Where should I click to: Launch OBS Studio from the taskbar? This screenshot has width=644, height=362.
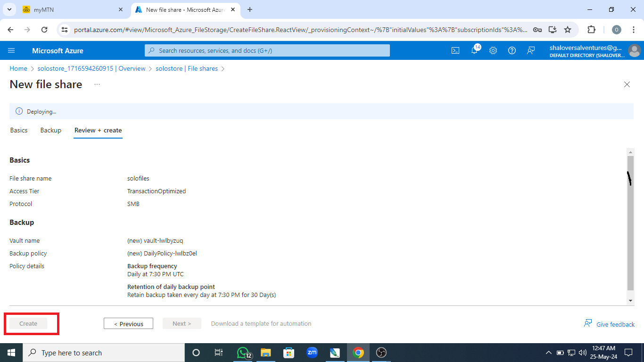coord(381,353)
